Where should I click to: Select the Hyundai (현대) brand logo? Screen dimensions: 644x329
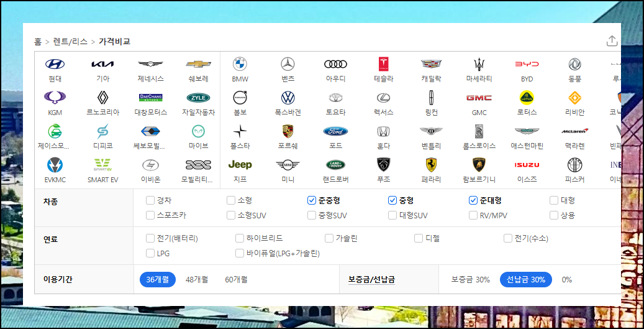(55, 64)
